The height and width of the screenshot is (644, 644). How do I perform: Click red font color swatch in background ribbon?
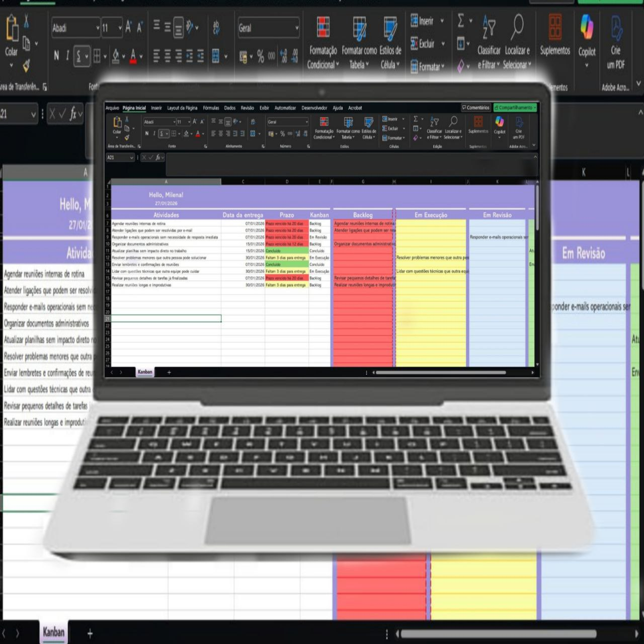coord(133,56)
